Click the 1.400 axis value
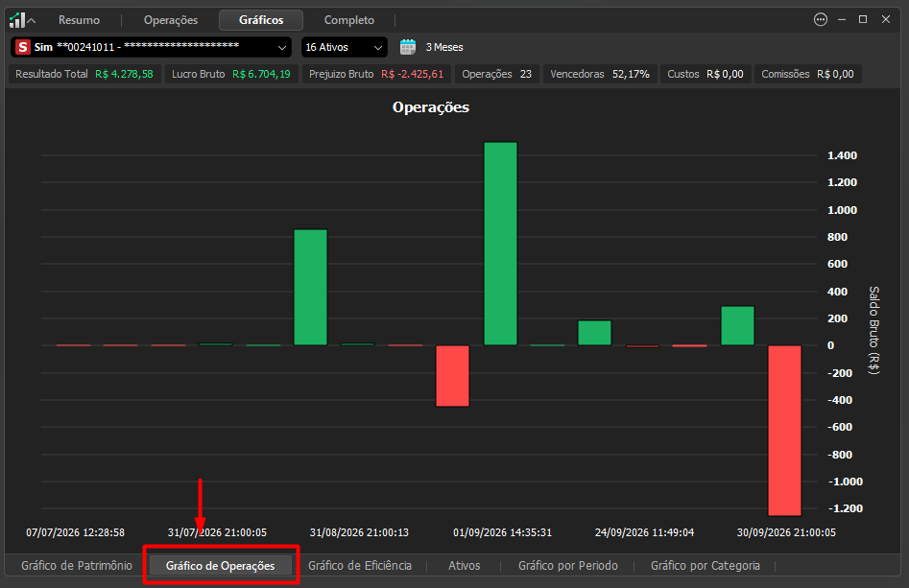Screen dimensions: 909x588 pos(842,155)
